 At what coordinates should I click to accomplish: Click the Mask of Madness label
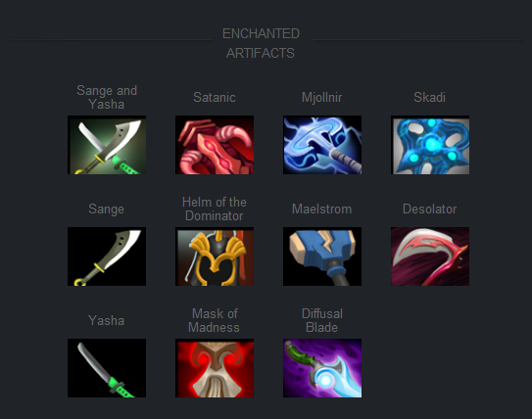(215, 320)
